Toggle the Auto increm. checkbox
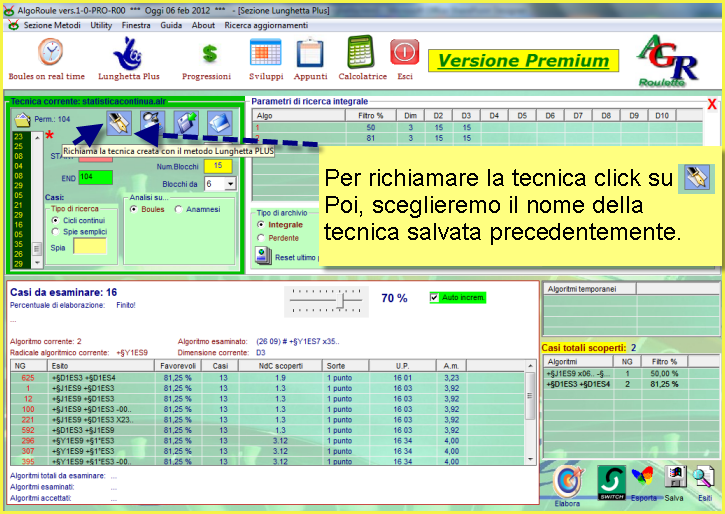Image resolution: width=725 pixels, height=514 pixels. [x=434, y=297]
